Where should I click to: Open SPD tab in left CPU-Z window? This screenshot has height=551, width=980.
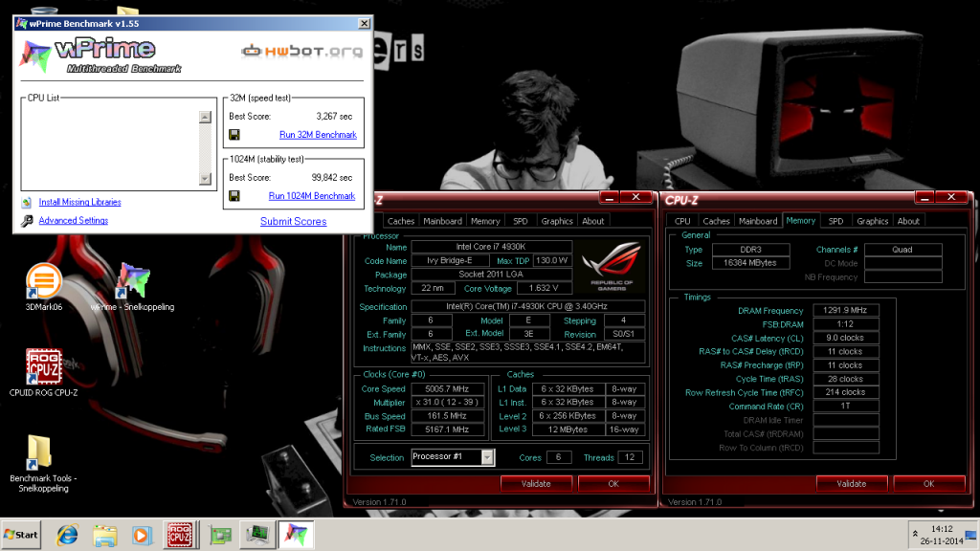[x=521, y=221]
